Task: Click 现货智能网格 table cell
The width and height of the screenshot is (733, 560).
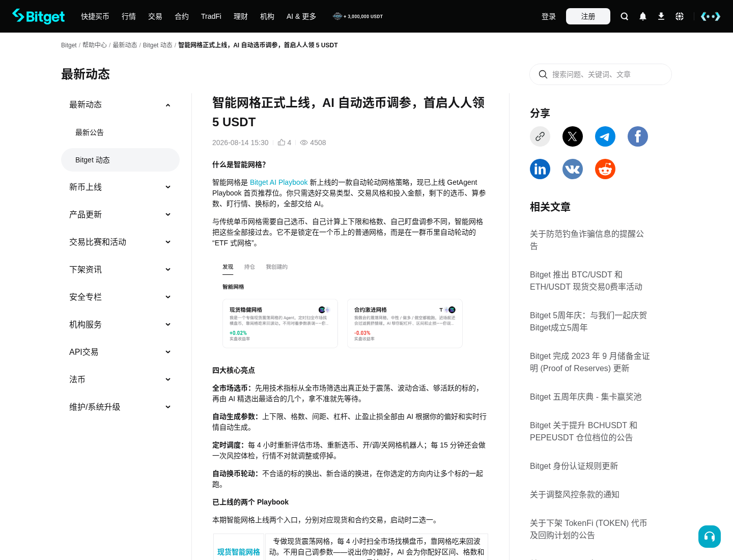Action: click(239, 552)
